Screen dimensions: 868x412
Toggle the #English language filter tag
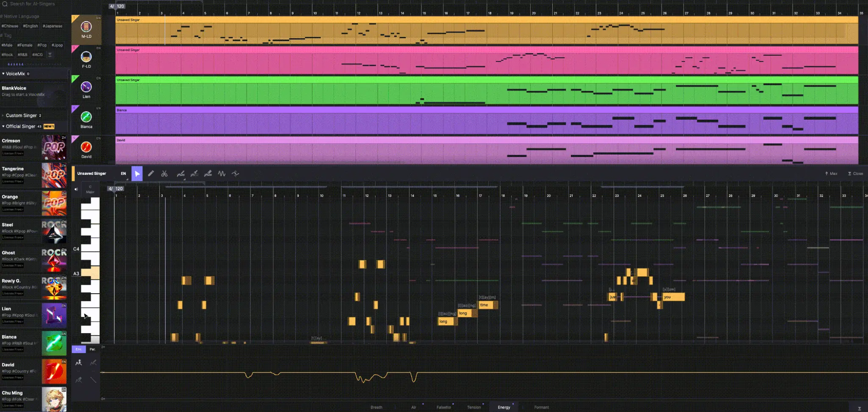[31, 26]
